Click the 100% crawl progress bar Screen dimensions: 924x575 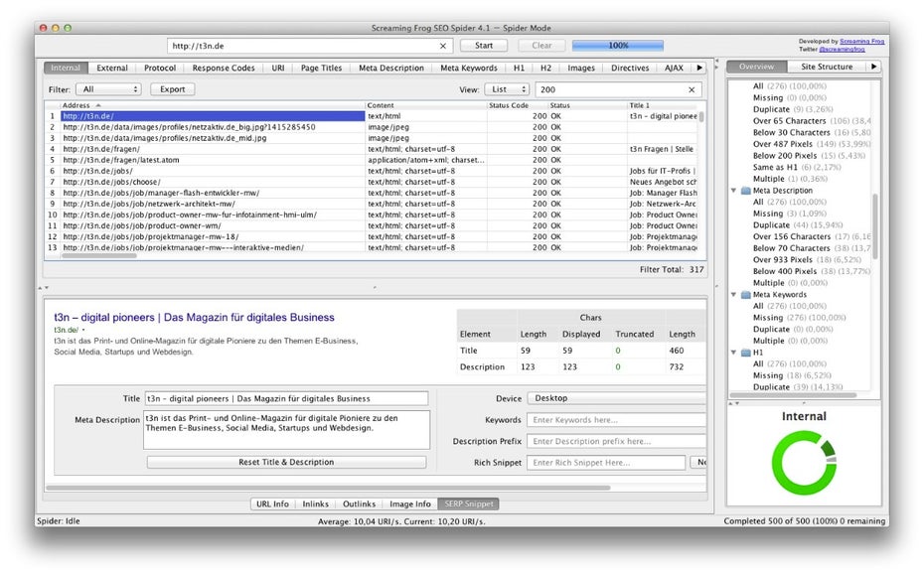pyautogui.click(x=618, y=46)
